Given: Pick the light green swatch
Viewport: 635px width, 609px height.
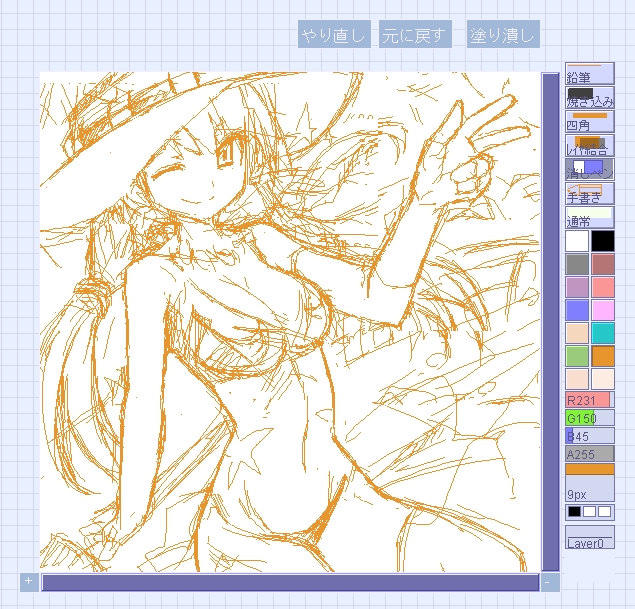Looking at the screenshot, I should pos(577,356).
